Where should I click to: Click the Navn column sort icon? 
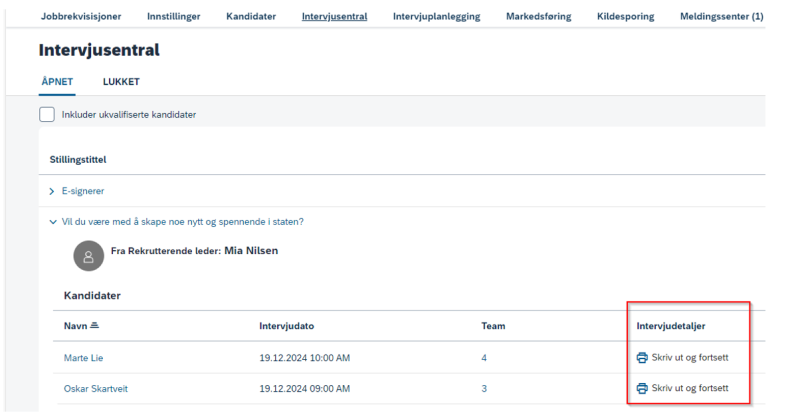(94, 326)
